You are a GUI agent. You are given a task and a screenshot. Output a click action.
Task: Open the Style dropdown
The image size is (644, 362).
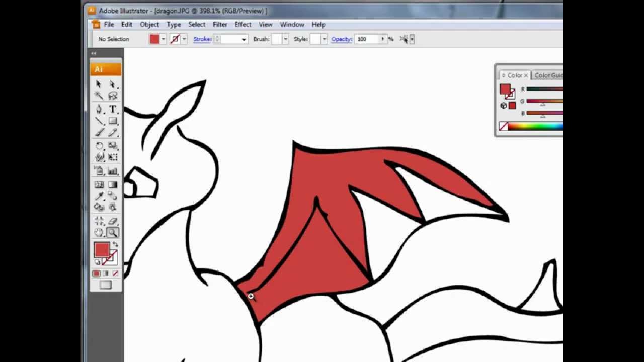pos(324,39)
